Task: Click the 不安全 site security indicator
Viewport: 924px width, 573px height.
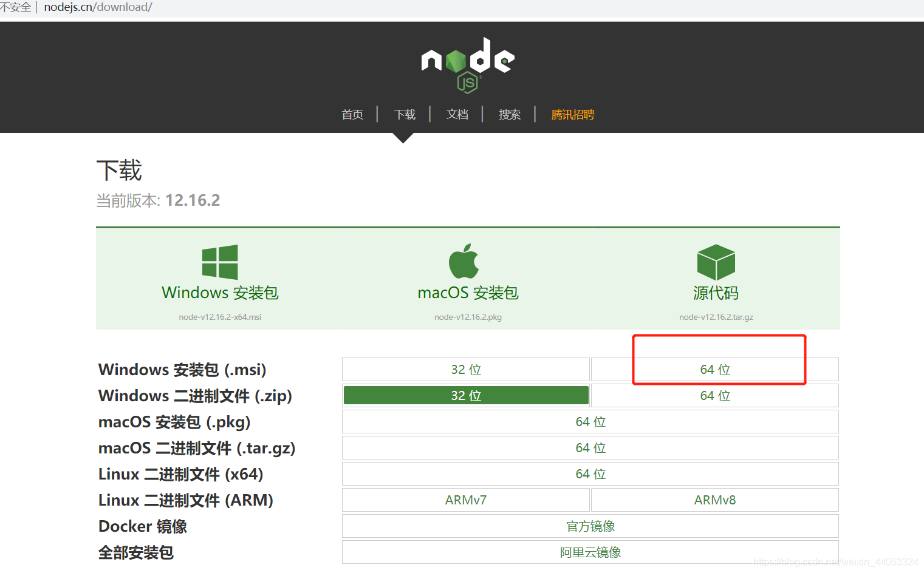Action: coord(16,7)
